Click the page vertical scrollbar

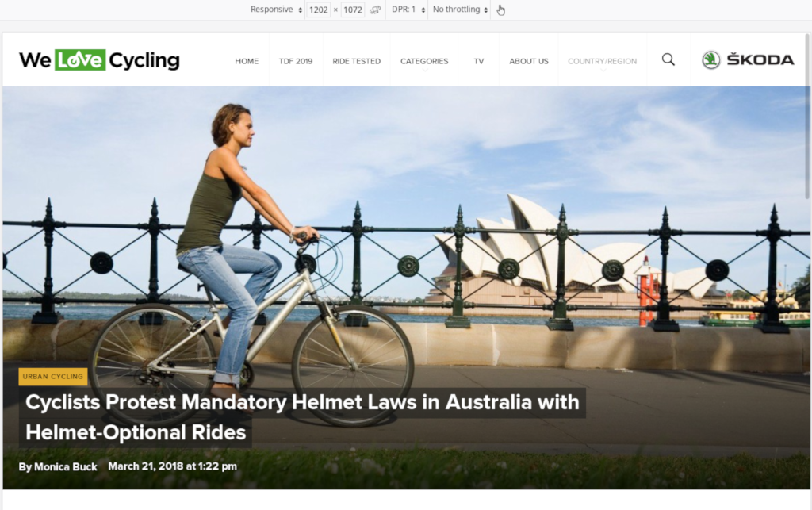[807, 117]
